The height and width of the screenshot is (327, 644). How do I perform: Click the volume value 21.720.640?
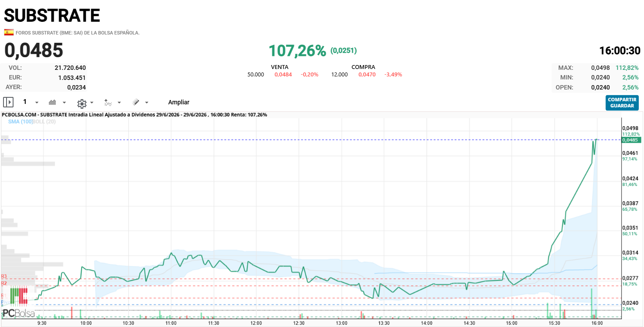[x=70, y=68]
